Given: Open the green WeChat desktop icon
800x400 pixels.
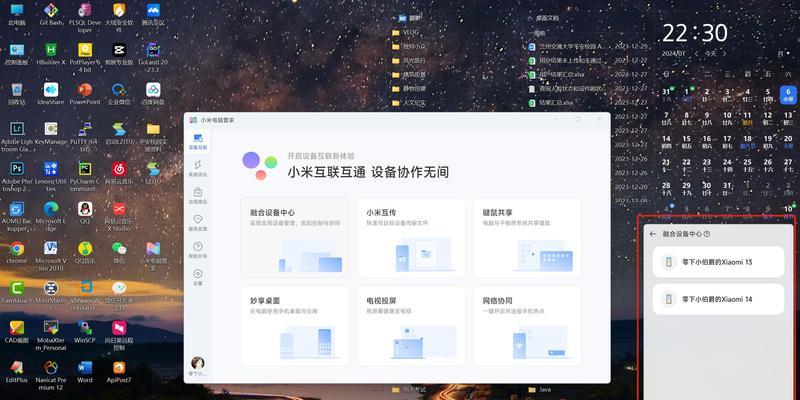Looking at the screenshot, I should click(x=119, y=253).
